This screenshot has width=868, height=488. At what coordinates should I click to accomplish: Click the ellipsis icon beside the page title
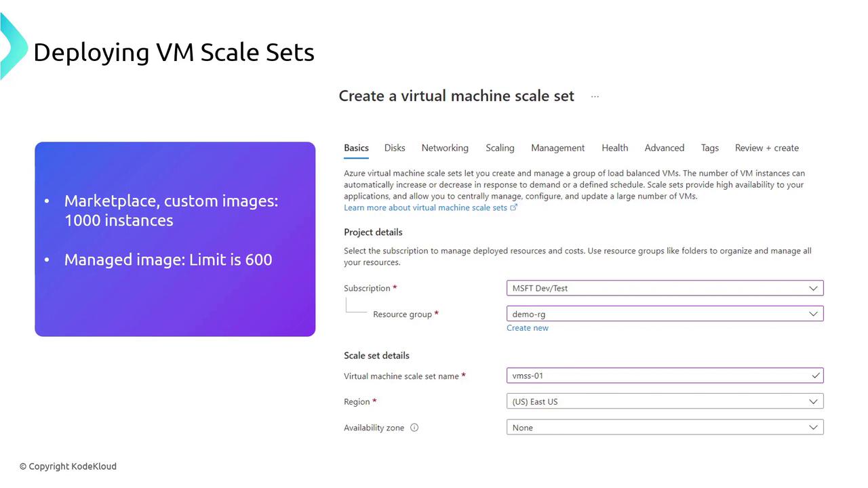(x=595, y=96)
